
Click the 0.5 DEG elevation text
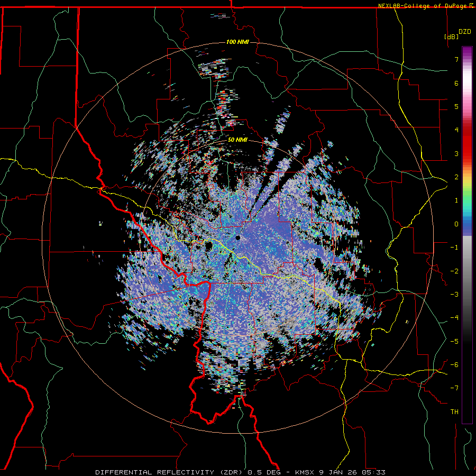click(x=266, y=472)
